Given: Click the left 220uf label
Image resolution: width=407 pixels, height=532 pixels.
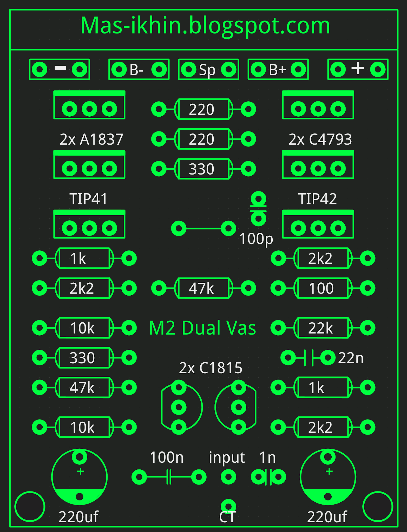Looking at the screenshot, I should click(x=78, y=517).
